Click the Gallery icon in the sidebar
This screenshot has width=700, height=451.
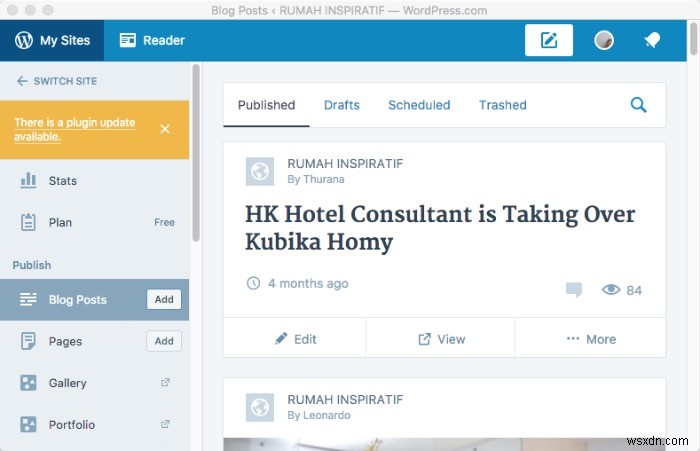(28, 383)
